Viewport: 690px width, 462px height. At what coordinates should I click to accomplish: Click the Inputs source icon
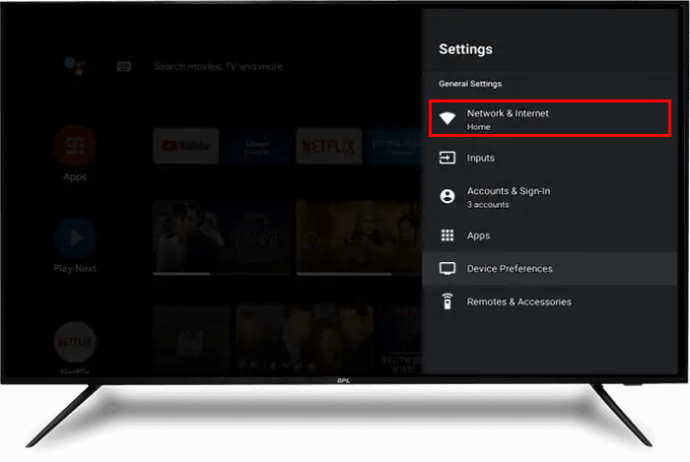coord(448,158)
